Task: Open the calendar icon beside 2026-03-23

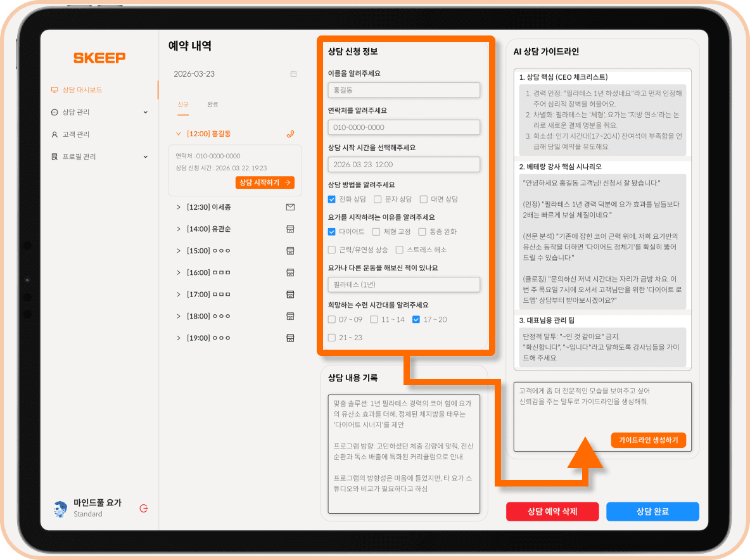Action: 293,74
